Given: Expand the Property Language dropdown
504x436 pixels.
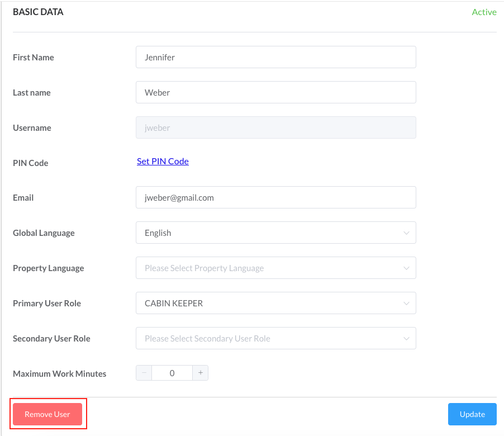Looking at the screenshot, I should pos(275,268).
